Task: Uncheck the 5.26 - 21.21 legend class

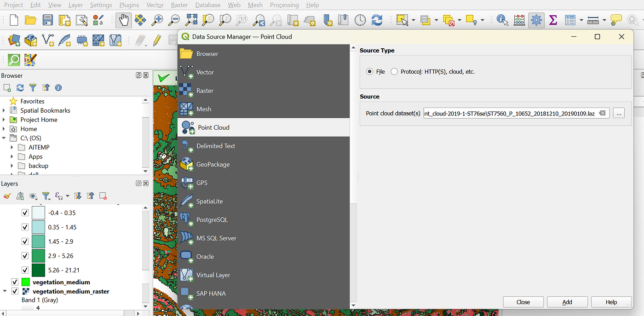Action: [25, 270]
